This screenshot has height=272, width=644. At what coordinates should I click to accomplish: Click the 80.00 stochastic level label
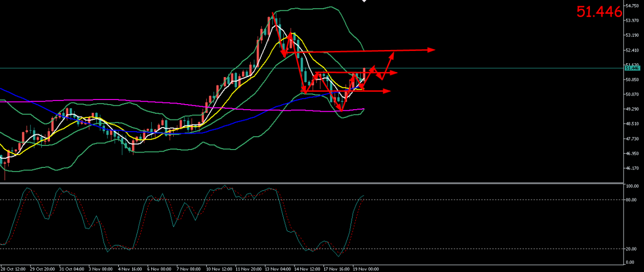[x=631, y=200]
